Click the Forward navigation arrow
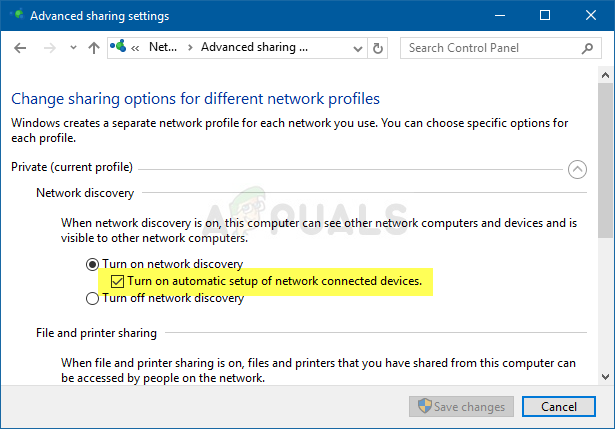 pyautogui.click(x=48, y=47)
